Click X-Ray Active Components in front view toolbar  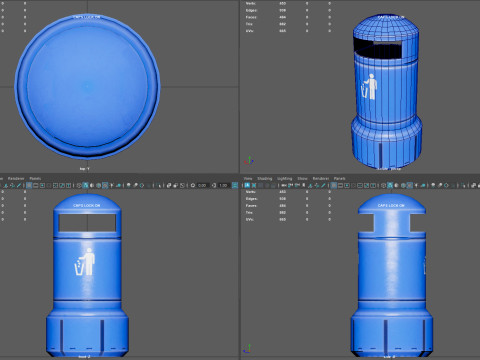175,185
